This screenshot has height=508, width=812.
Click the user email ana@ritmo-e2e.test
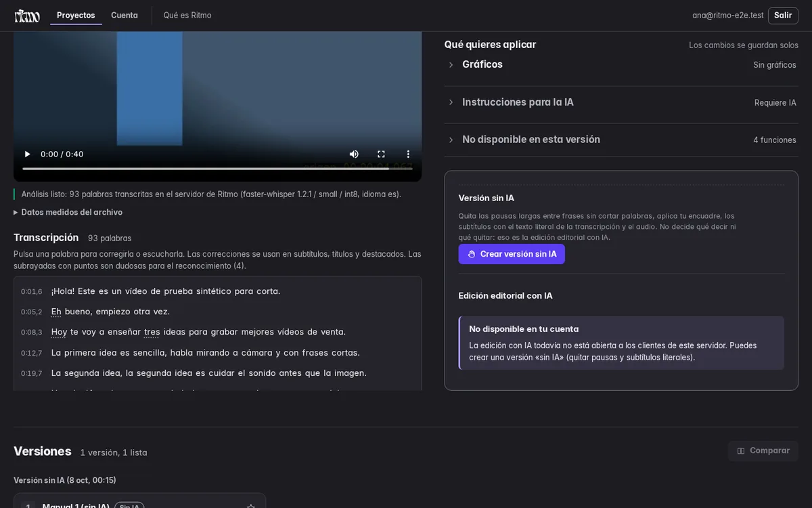point(727,16)
